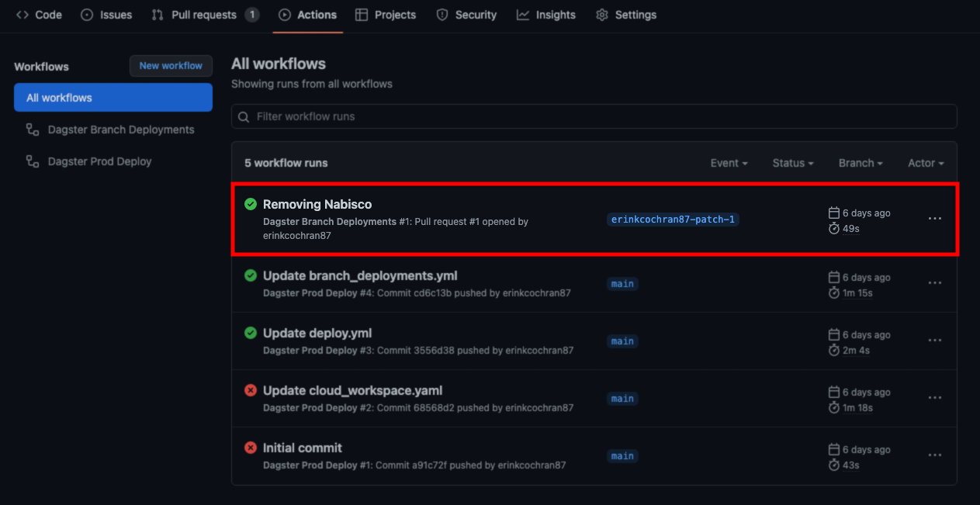The height and width of the screenshot is (505, 980).
Task: Open the Insights tab
Action: tap(546, 14)
